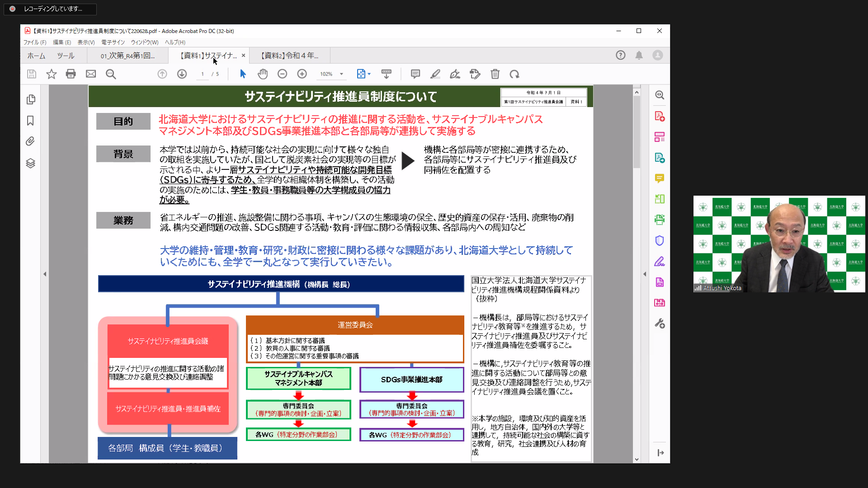This screenshot has height=488, width=868.
Task: Open the 表示 menu
Action: [85, 42]
